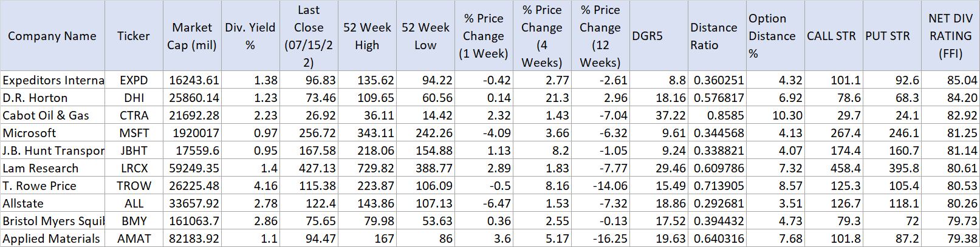The height and width of the screenshot is (247, 980).
Task: Click the NET DIV RATING (FFI) header
Action: (950, 36)
